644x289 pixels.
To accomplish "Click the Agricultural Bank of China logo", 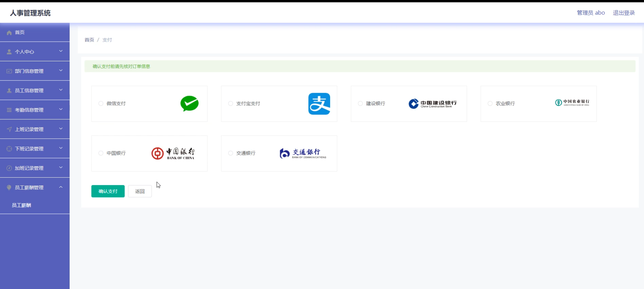I will coord(572,103).
